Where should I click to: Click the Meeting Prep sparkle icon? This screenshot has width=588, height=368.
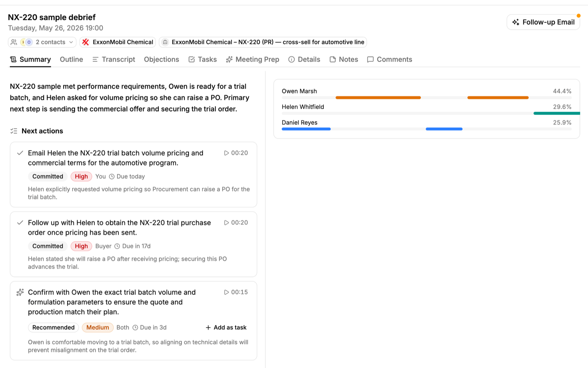tap(229, 59)
